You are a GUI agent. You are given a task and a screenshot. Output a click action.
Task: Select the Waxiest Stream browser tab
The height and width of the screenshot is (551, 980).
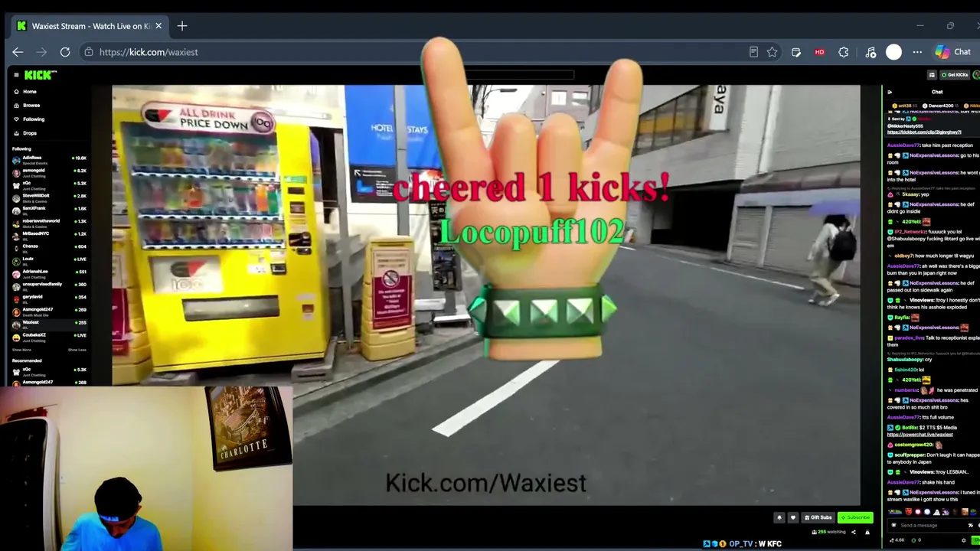(90, 26)
